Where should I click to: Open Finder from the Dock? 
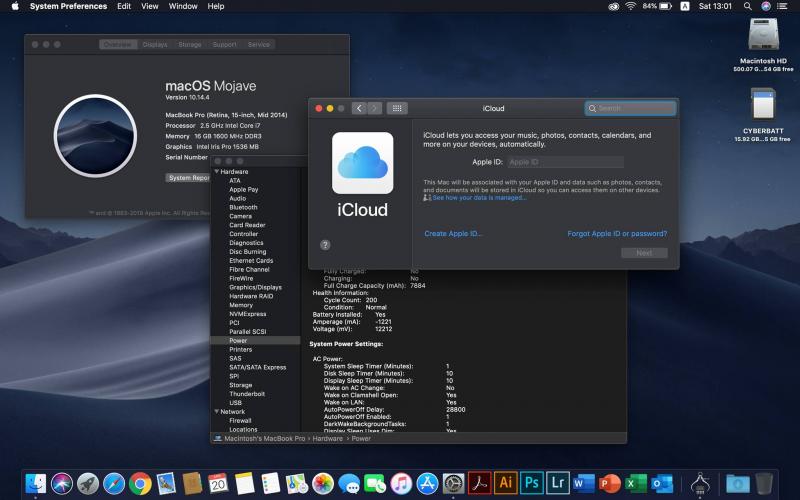coord(36,483)
